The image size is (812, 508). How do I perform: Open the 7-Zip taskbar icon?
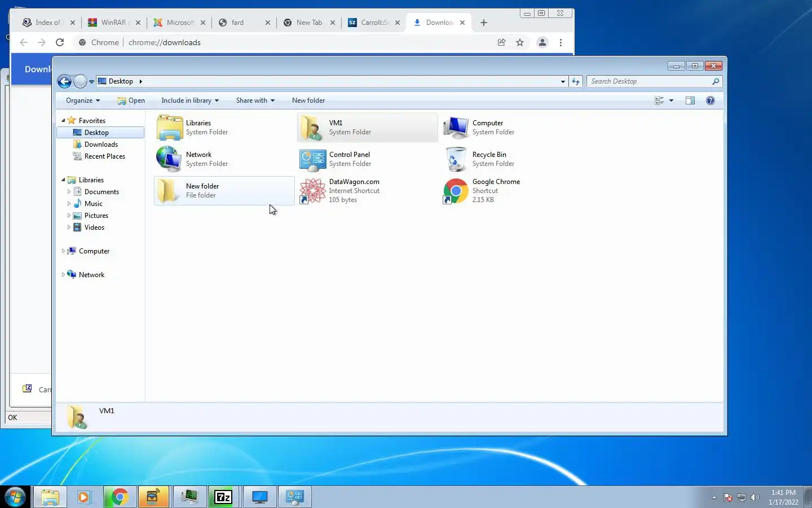pyautogui.click(x=223, y=497)
